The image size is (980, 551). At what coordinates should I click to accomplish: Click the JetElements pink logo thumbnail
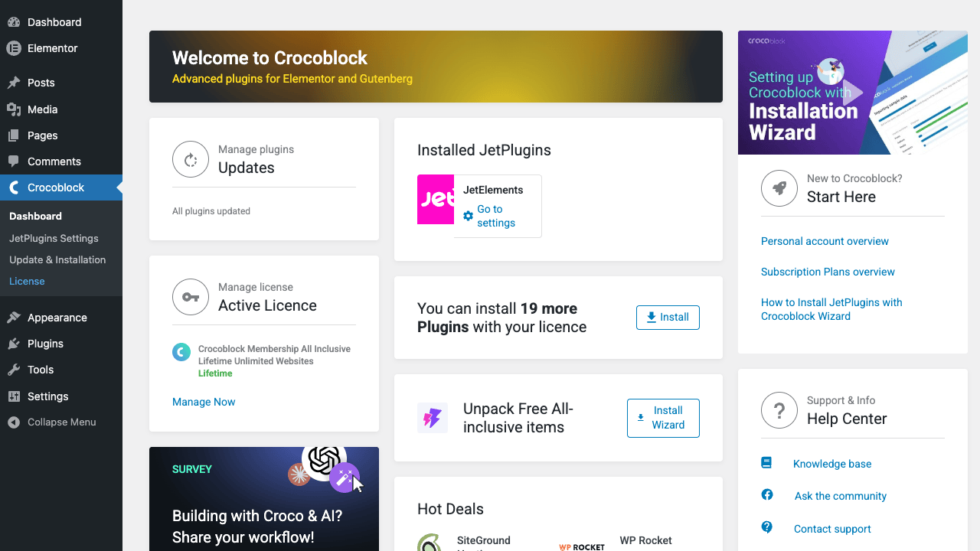coord(436,199)
